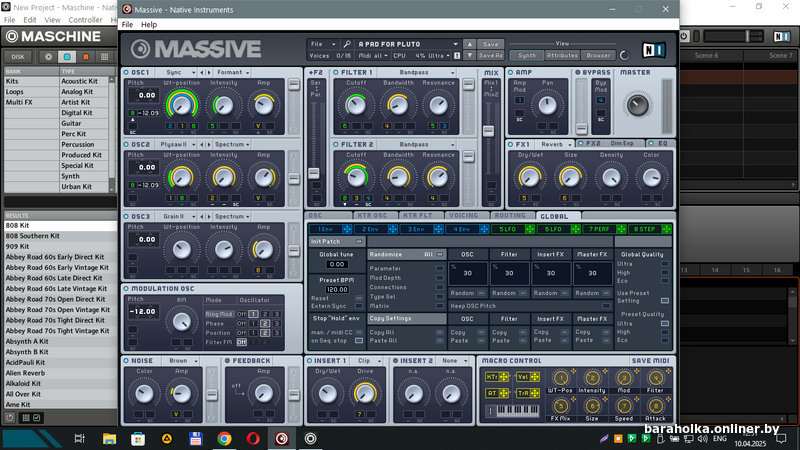This screenshot has height=450, width=800.
Task: Click the NI logo in Massive header
Action: (x=654, y=50)
